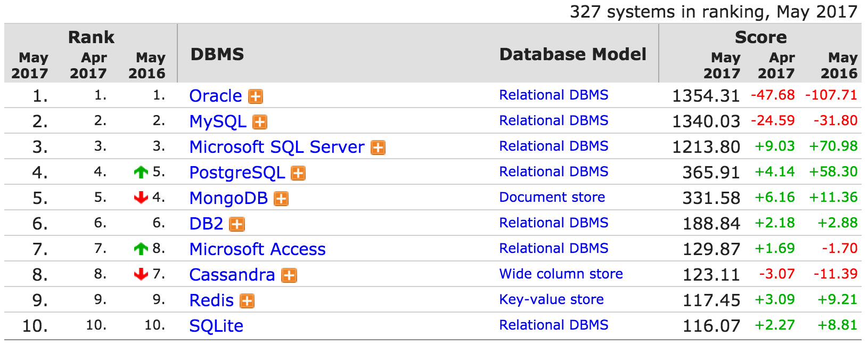Click the +58.30 change value
This screenshot has width=868, height=344.
tap(833, 171)
